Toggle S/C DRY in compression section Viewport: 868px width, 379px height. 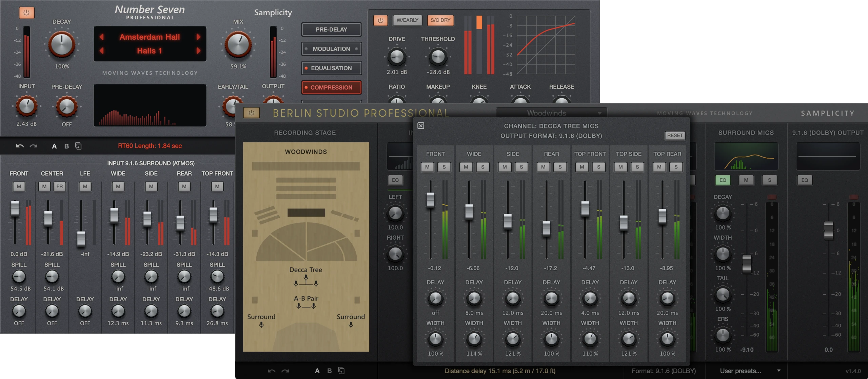[x=440, y=20]
